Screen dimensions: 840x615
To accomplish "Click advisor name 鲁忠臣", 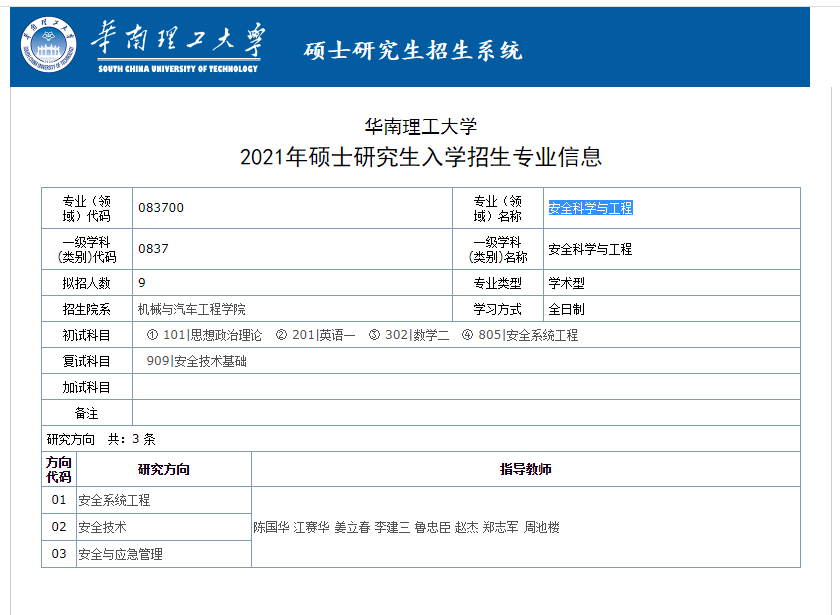I will coord(432,528).
